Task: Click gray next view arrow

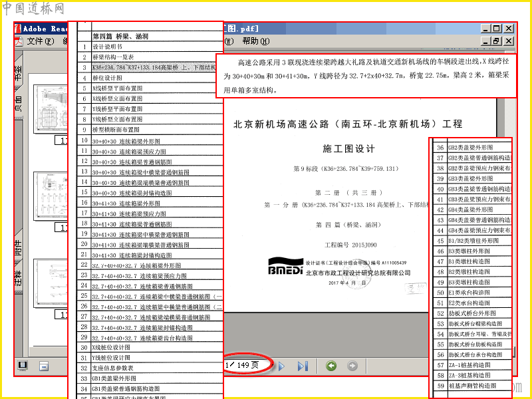Action: pyautogui.click(x=352, y=366)
